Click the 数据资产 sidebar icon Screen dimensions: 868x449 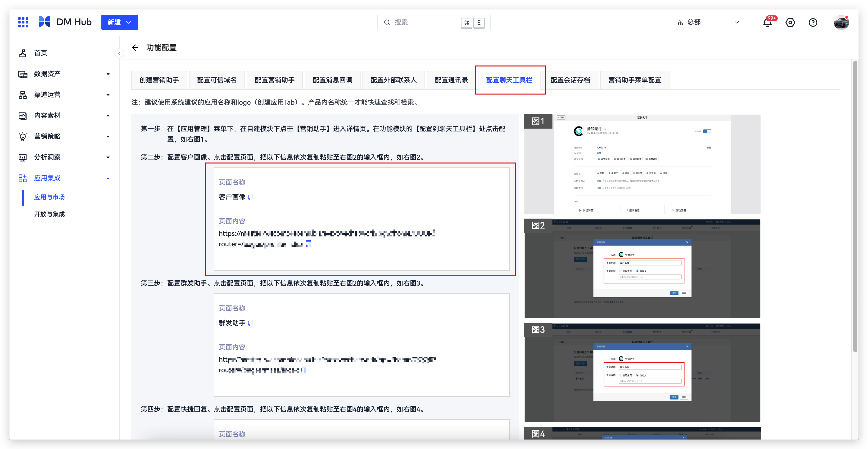(23, 74)
